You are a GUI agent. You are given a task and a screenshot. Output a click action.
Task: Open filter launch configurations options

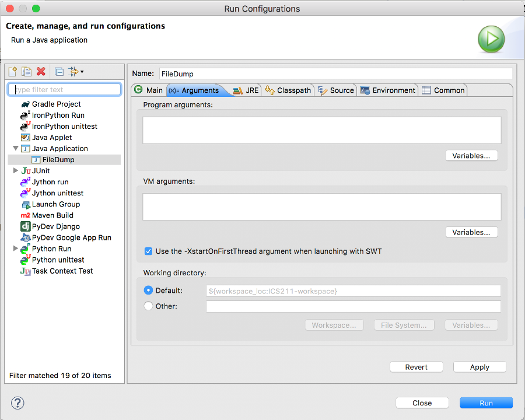(x=75, y=71)
